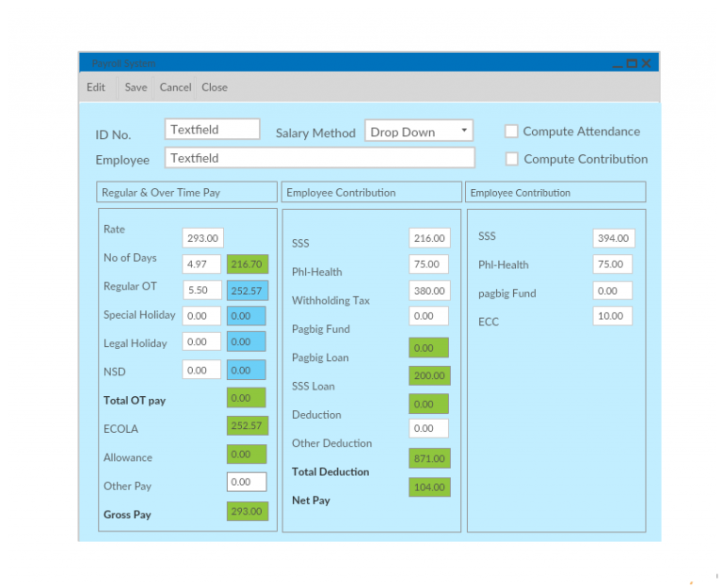Click the ECC field showing 10.00
The width and height of the screenshot is (723, 588).
612,316
